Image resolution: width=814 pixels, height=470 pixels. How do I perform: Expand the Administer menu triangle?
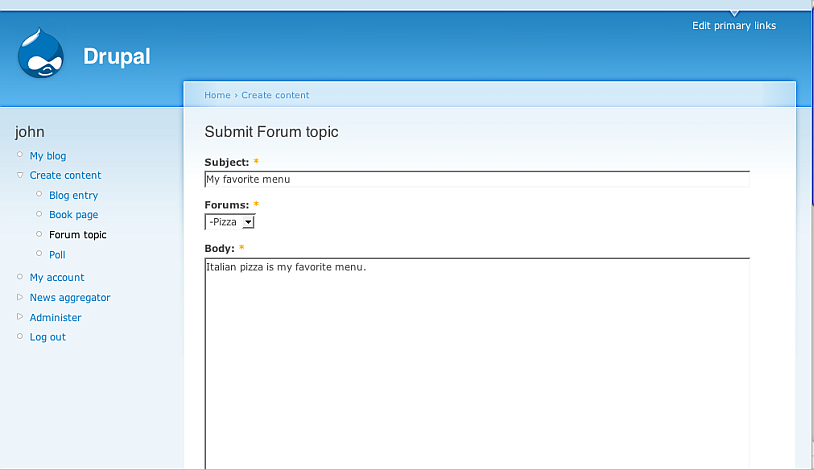[x=20, y=317]
